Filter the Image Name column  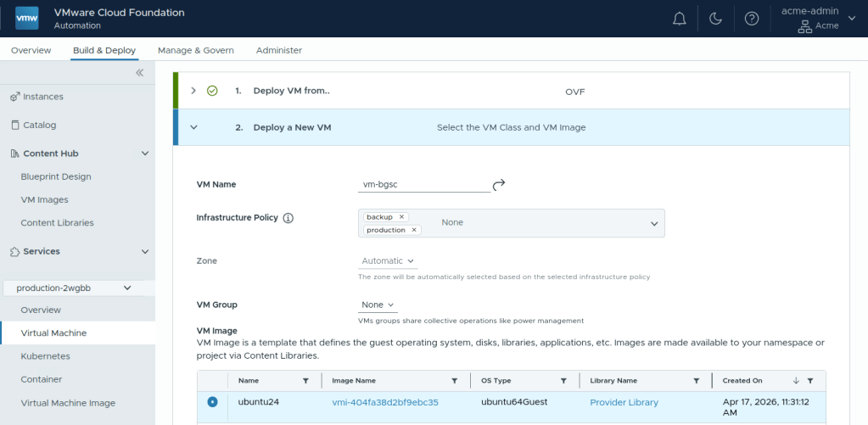(x=455, y=381)
